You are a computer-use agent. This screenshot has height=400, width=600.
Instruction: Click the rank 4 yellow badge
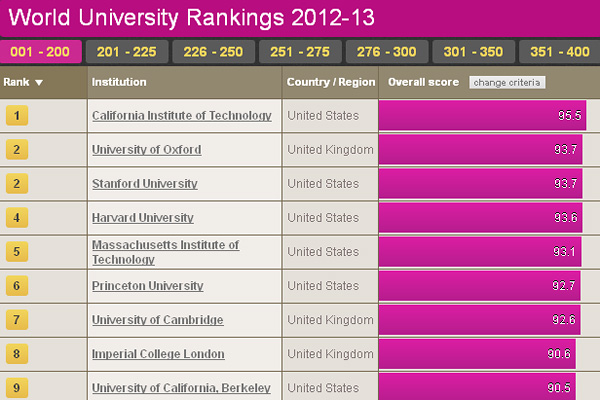[19, 218]
